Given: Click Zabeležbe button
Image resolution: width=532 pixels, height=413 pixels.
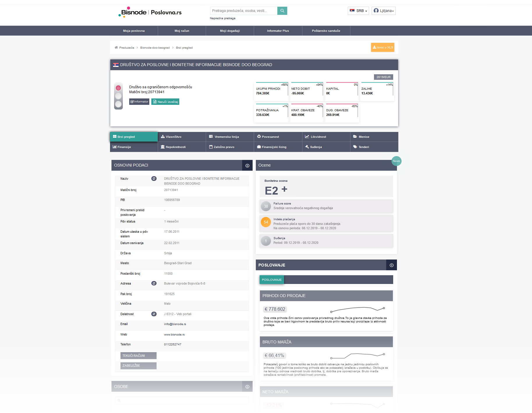Looking at the screenshot, I should 139,366.
